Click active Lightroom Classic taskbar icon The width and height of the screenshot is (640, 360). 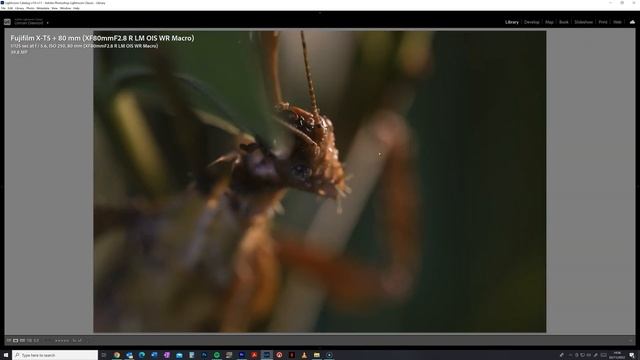267,355
